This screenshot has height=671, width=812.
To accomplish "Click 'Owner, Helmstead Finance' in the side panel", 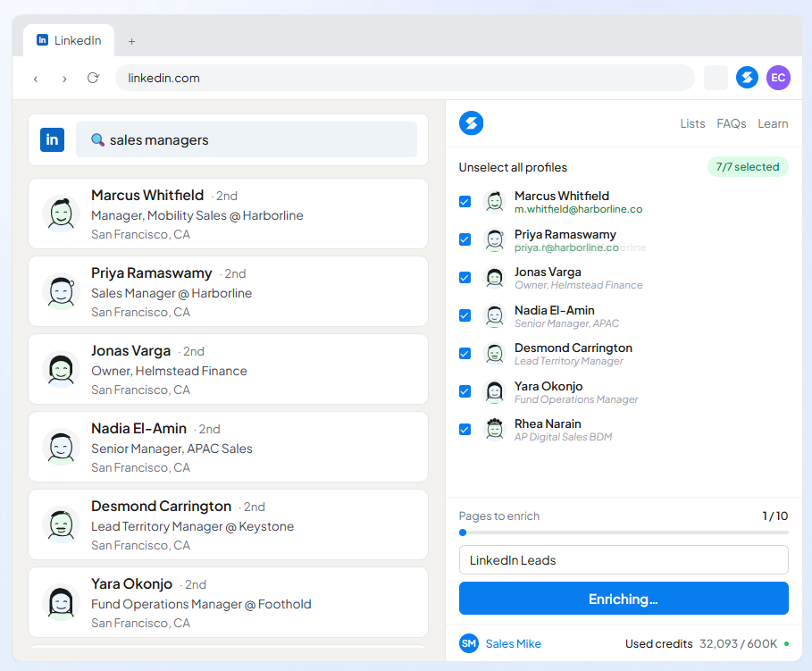I will point(579,285).
